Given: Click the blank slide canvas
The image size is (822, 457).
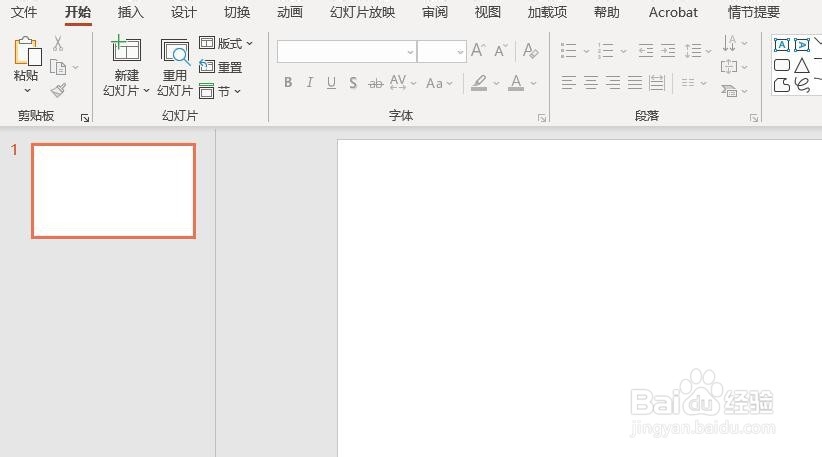Looking at the screenshot, I should pyautogui.click(x=579, y=298).
